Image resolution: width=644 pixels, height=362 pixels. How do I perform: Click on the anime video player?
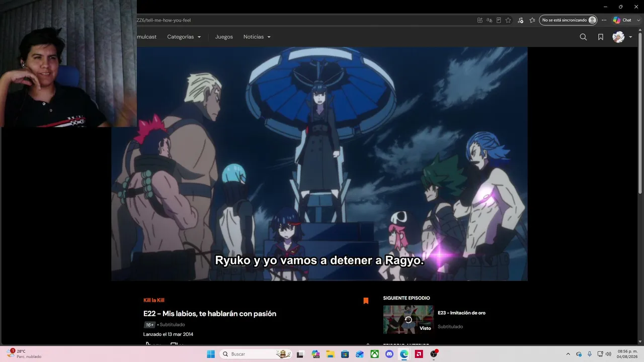[319, 164]
